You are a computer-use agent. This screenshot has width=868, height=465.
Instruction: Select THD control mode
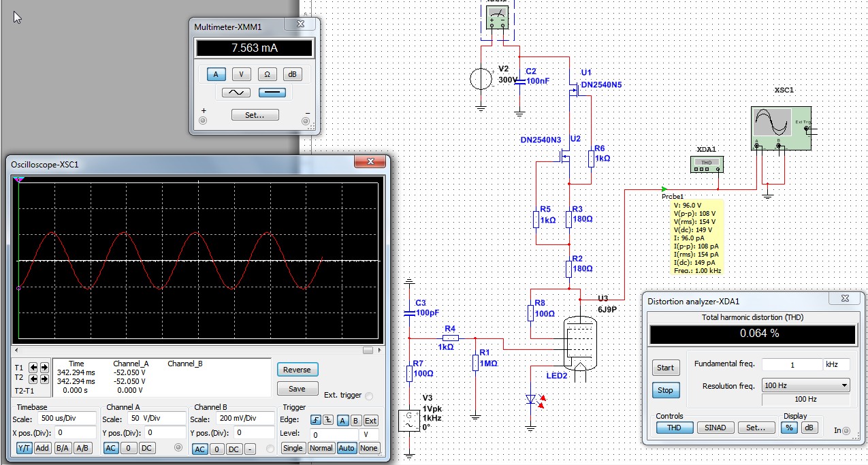[x=674, y=428]
